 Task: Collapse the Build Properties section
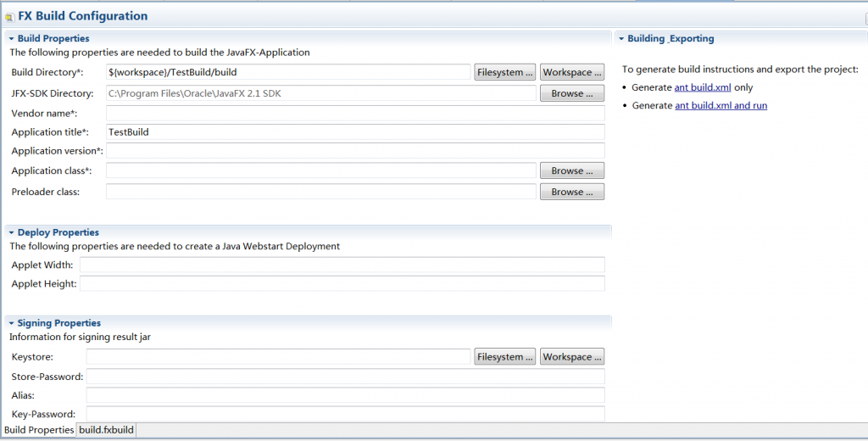[12, 38]
